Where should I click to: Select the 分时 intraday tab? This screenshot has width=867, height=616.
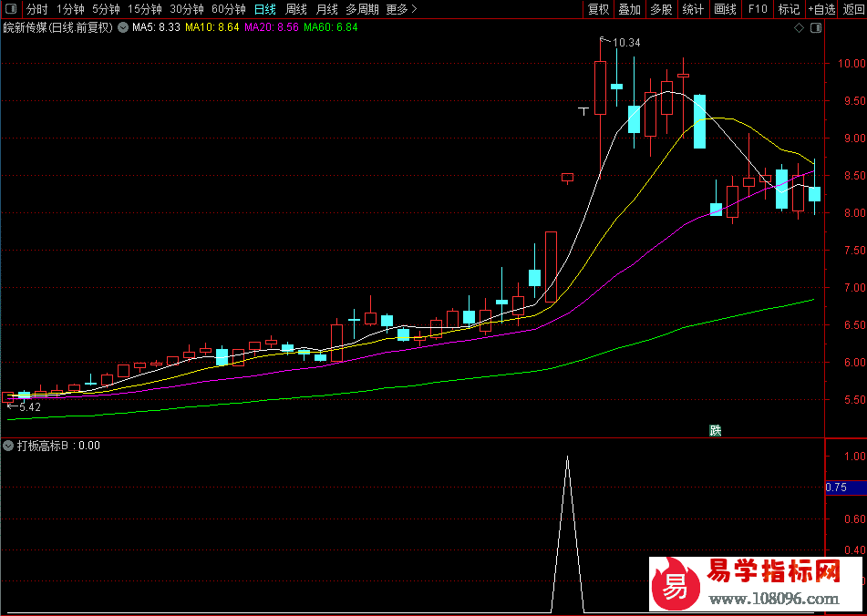(x=36, y=9)
